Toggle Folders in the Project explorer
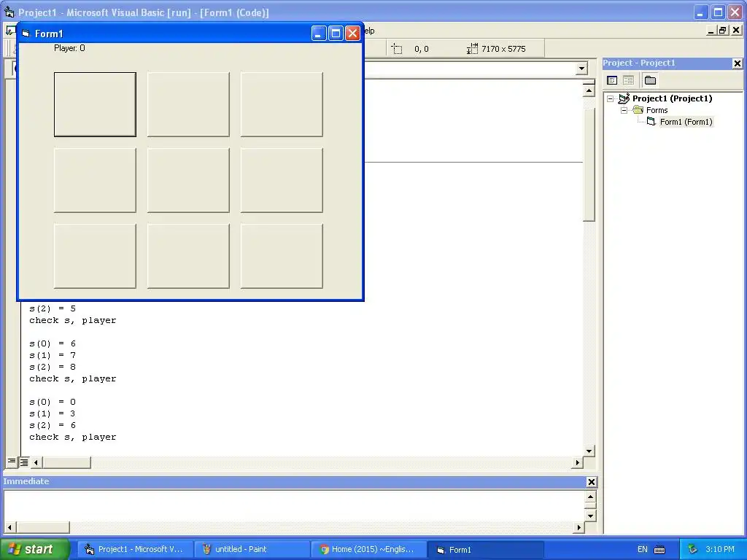Image resolution: width=747 pixels, height=560 pixels. coord(650,80)
